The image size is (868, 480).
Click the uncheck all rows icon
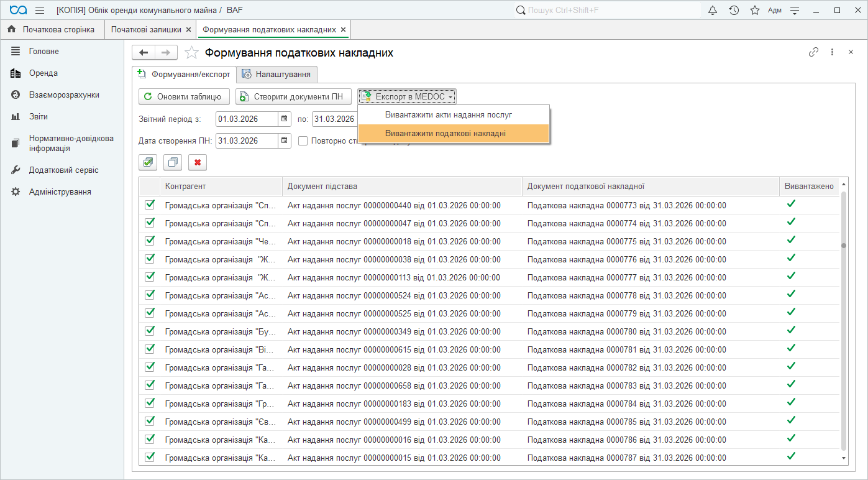173,162
